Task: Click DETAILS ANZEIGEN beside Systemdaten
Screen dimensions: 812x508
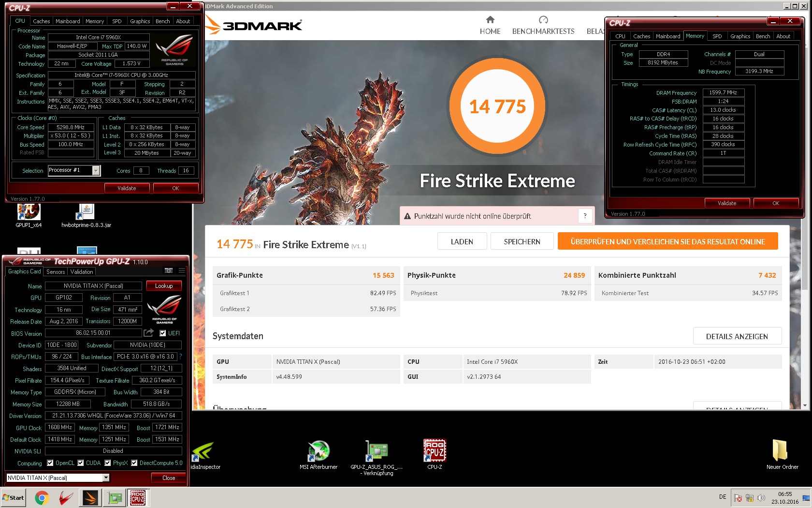Action: [737, 336]
